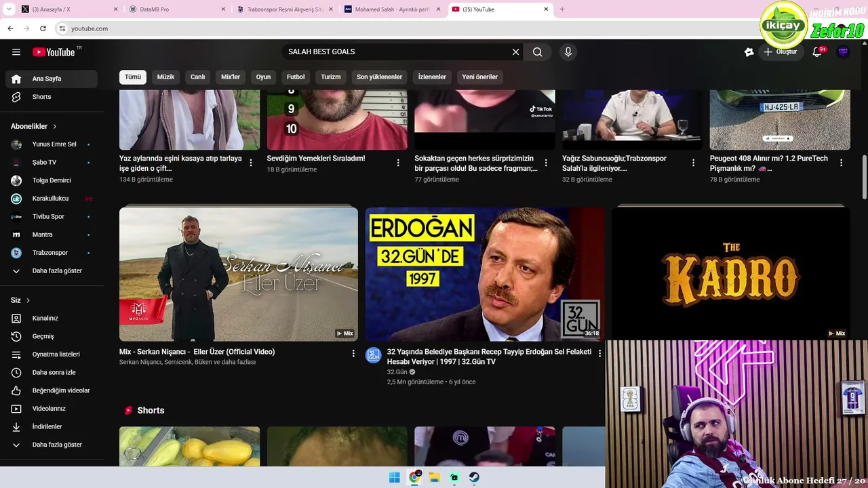This screenshot has width=868, height=488.
Task: Expand the Siz section header
Action: tap(20, 300)
